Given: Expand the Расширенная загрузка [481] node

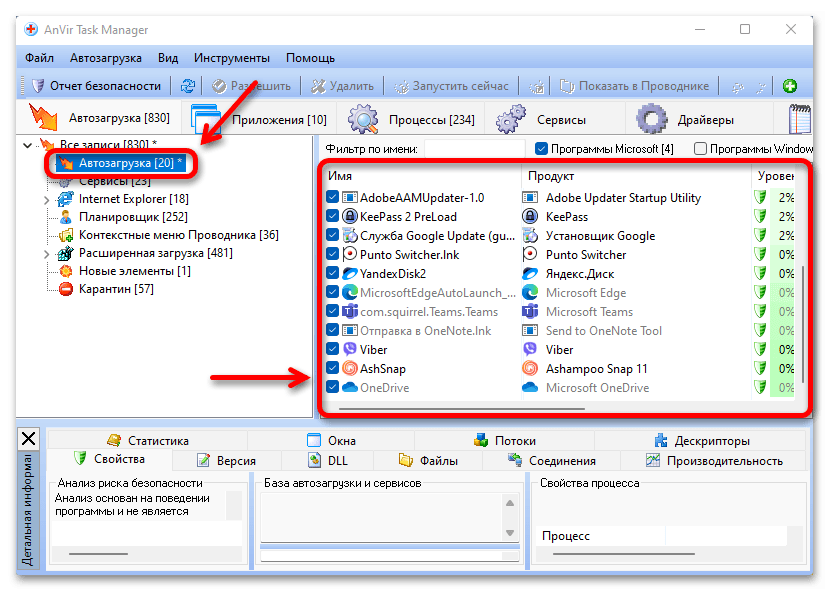Looking at the screenshot, I should (x=47, y=254).
